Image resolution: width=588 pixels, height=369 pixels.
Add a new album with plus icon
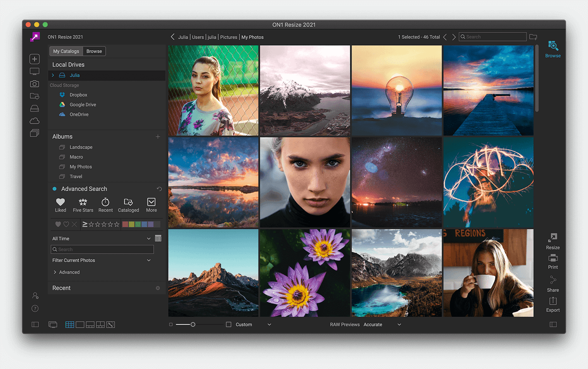[158, 137]
